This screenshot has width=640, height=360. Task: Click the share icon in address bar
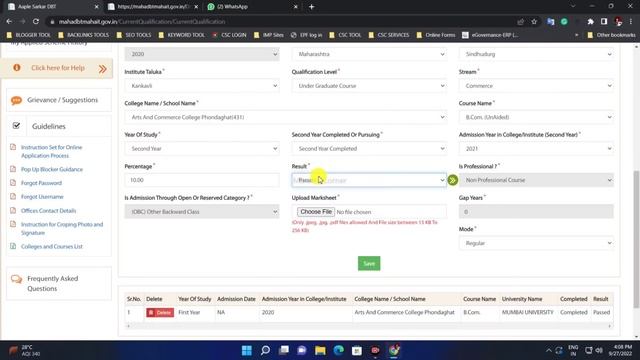tap(520, 22)
